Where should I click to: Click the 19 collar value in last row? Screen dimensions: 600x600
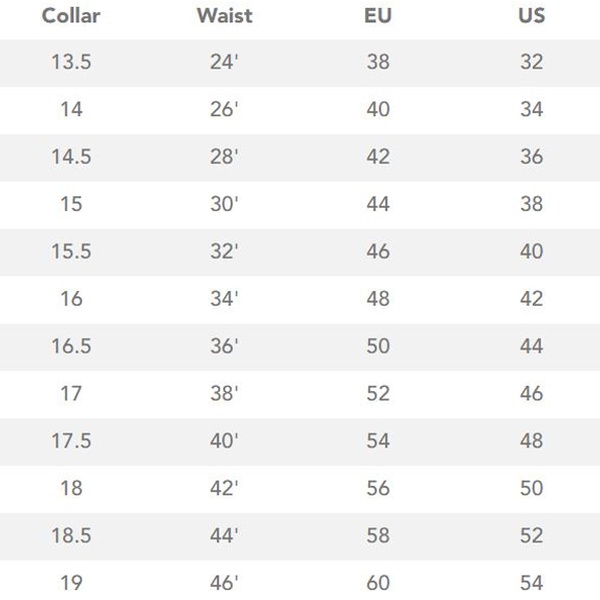(x=71, y=583)
